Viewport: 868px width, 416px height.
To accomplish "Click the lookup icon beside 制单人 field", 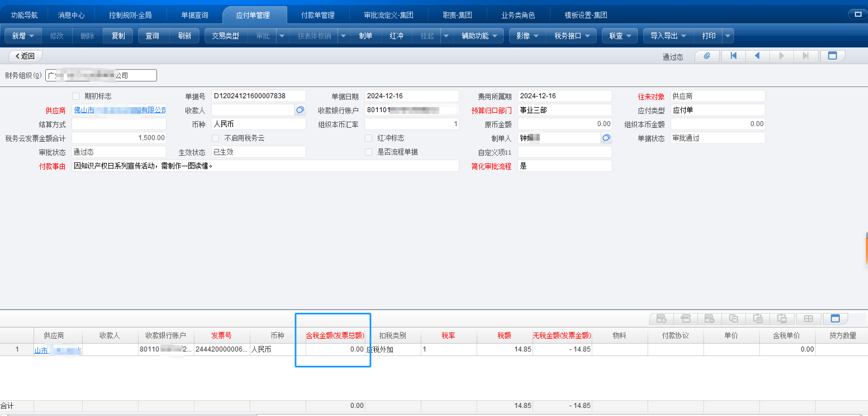I will coord(606,138).
